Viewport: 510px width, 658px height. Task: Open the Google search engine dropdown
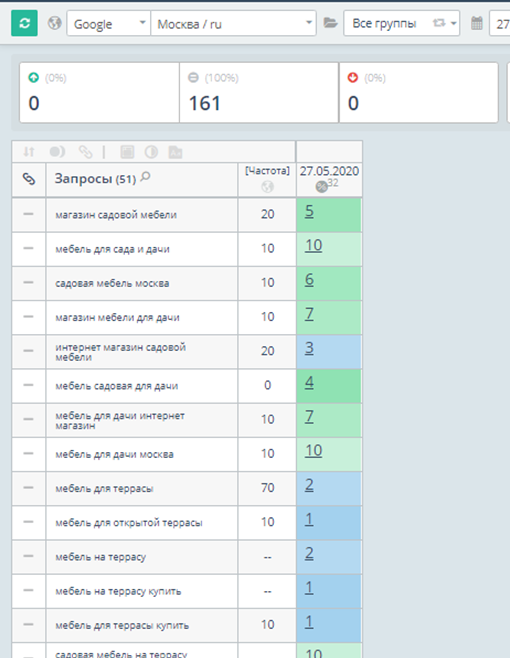(109, 24)
